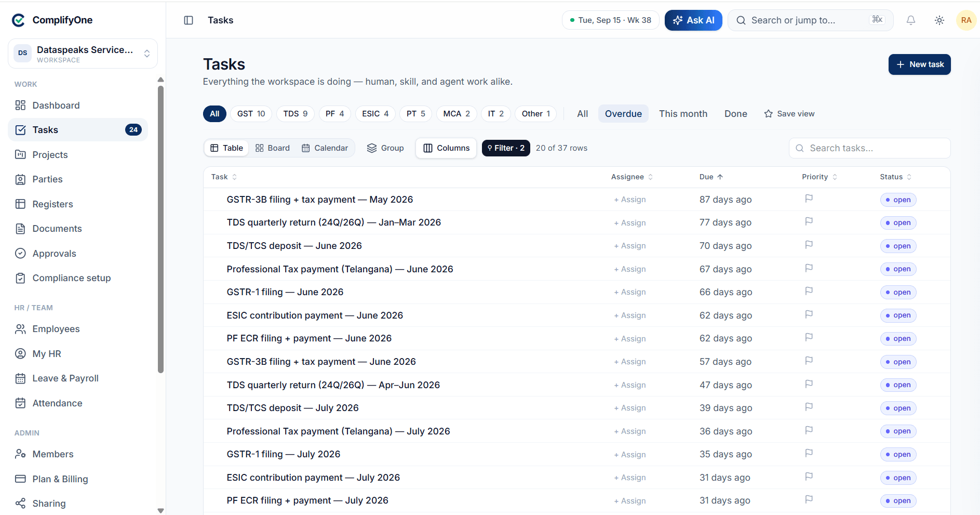Click the sidebar scrollbar down arrow
This screenshot has height=515, width=980.
(x=160, y=510)
